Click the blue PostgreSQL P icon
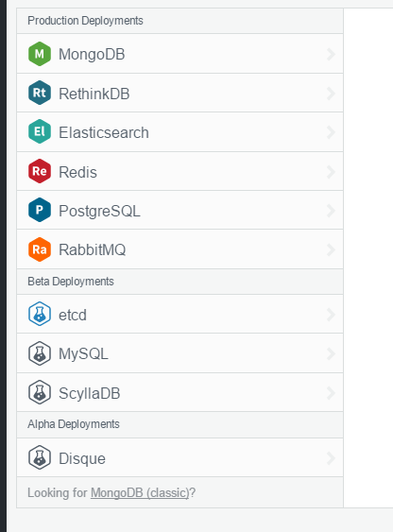The image size is (393, 532). [x=40, y=210]
